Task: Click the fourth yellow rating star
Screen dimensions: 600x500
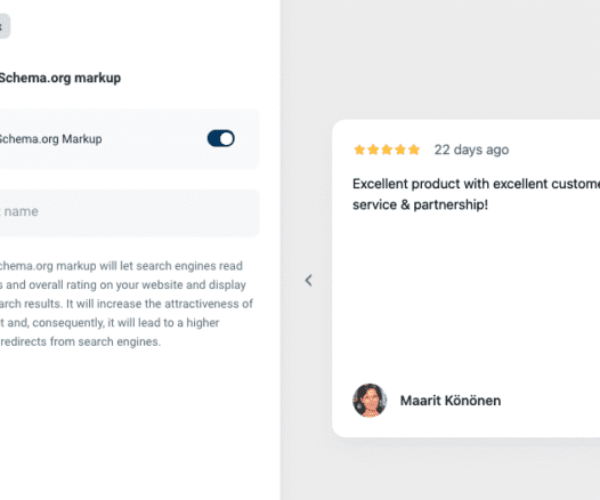Action: pos(400,150)
